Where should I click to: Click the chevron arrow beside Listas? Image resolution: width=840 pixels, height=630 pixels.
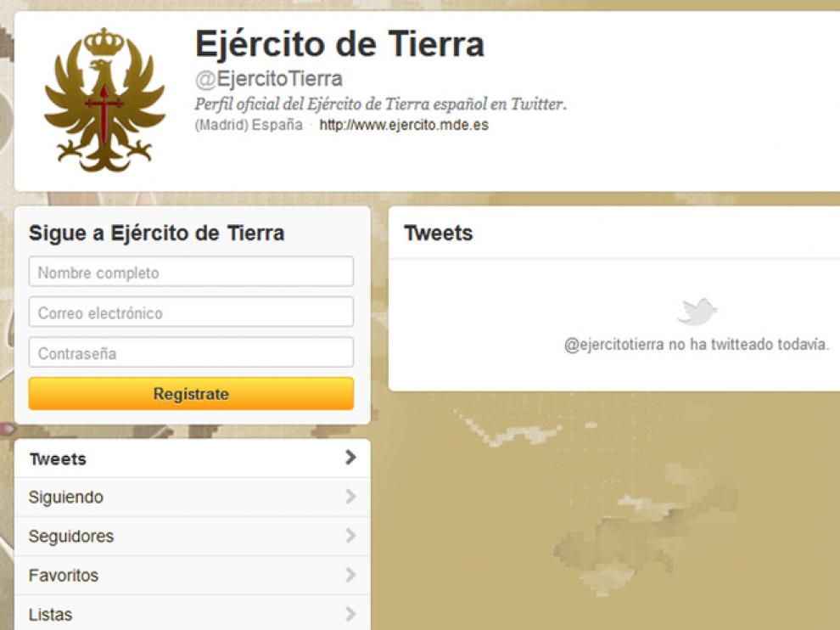pyautogui.click(x=350, y=614)
